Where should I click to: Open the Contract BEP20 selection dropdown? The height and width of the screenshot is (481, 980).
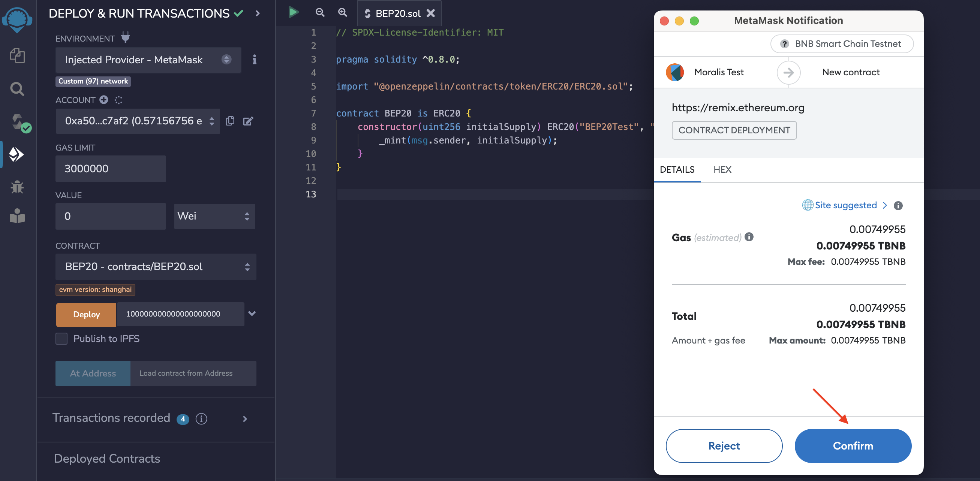pos(156,267)
